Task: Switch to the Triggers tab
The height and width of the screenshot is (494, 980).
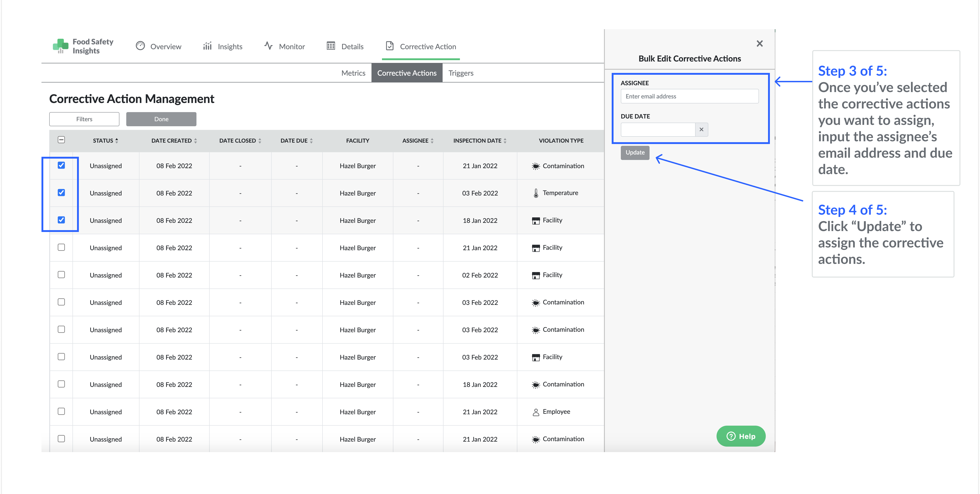Action: click(460, 73)
